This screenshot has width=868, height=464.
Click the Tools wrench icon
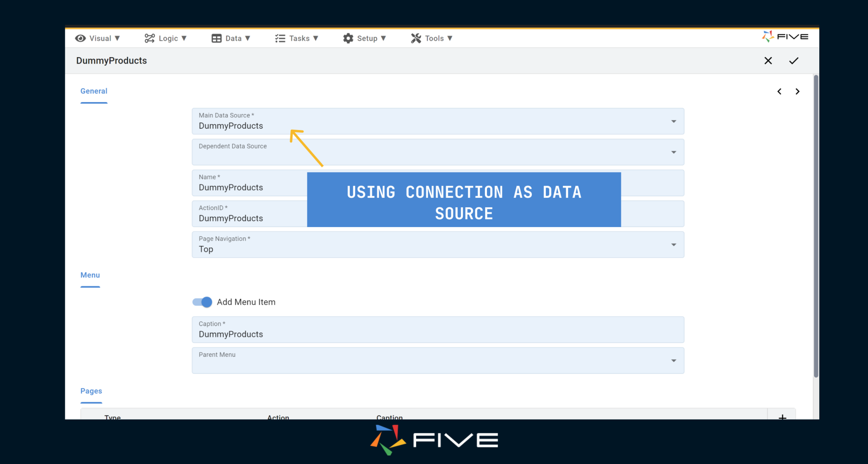(x=416, y=38)
